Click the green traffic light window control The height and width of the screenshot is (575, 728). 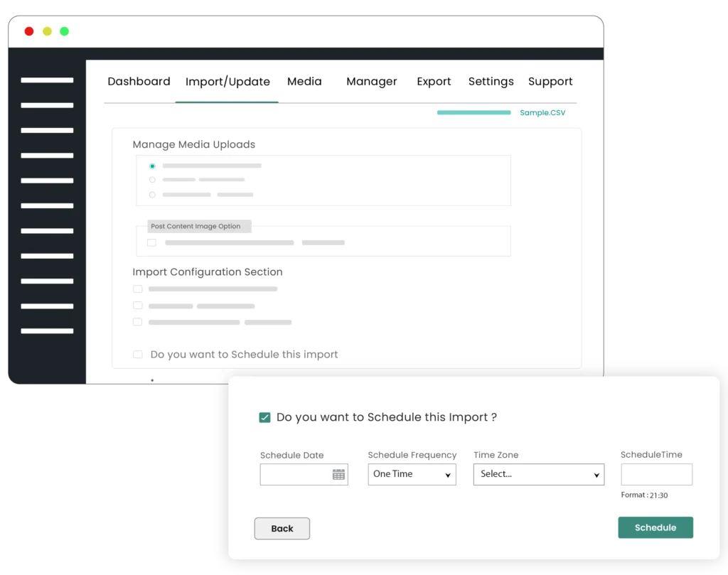[64, 31]
